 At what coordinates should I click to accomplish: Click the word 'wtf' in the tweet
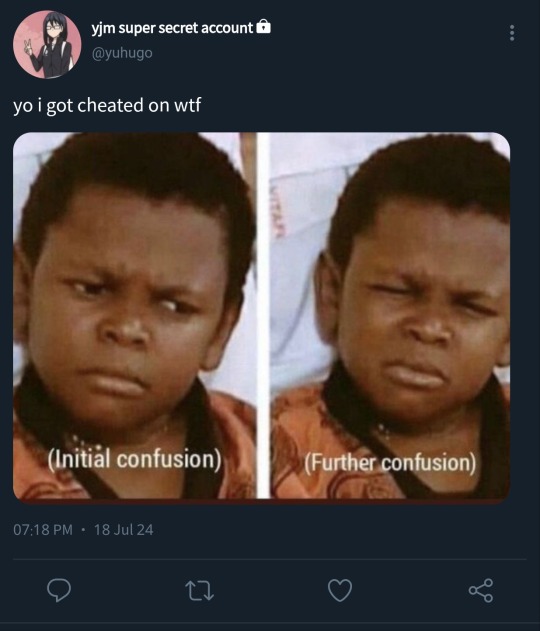pyautogui.click(x=188, y=105)
